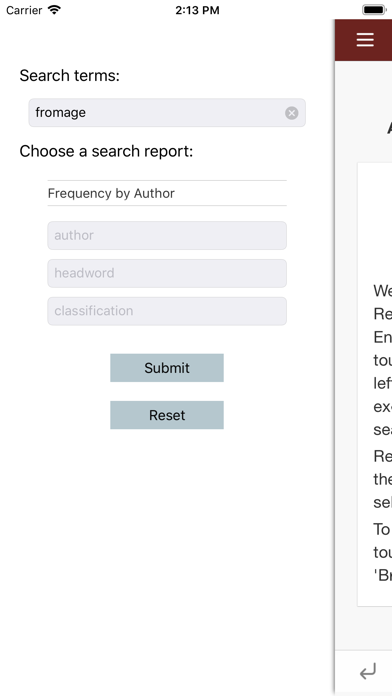Click the 'Choose a search report:' label
Viewport: 392px width, 696px height.
point(107,151)
